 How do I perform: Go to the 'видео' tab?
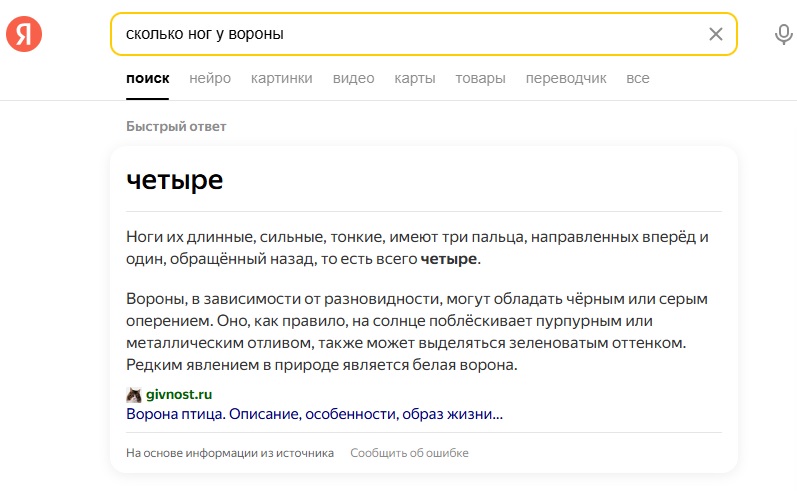click(x=353, y=78)
